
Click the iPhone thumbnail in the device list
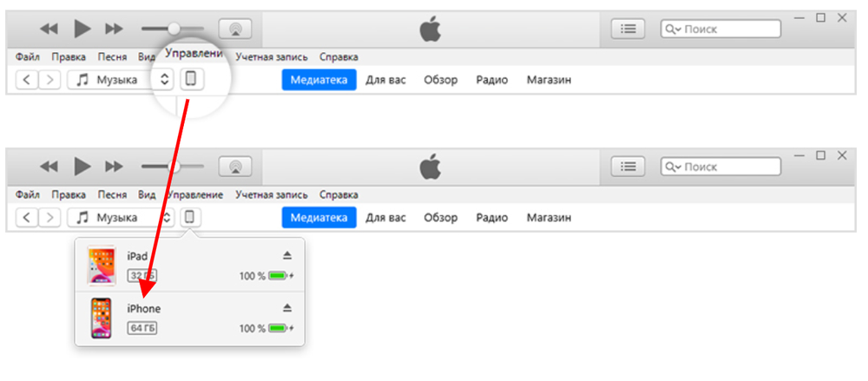[x=102, y=318]
